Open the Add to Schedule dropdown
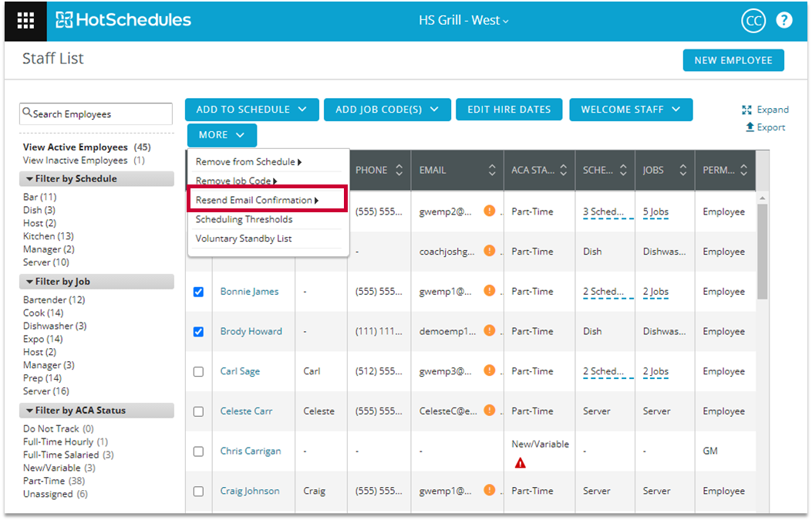Image resolution: width=812 pixels, height=521 pixels. (251, 110)
